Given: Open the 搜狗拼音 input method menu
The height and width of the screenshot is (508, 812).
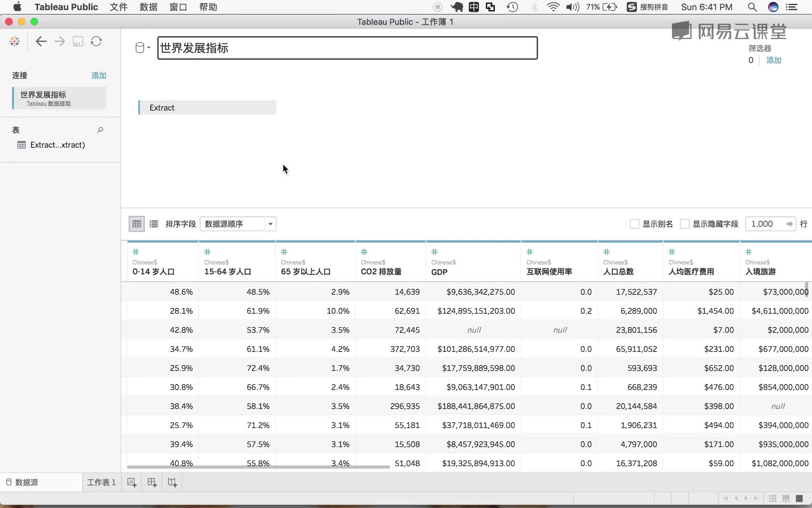Looking at the screenshot, I should point(648,7).
